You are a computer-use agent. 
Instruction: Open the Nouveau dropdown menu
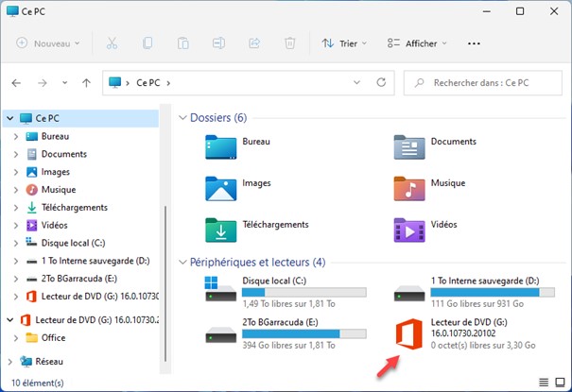click(49, 43)
